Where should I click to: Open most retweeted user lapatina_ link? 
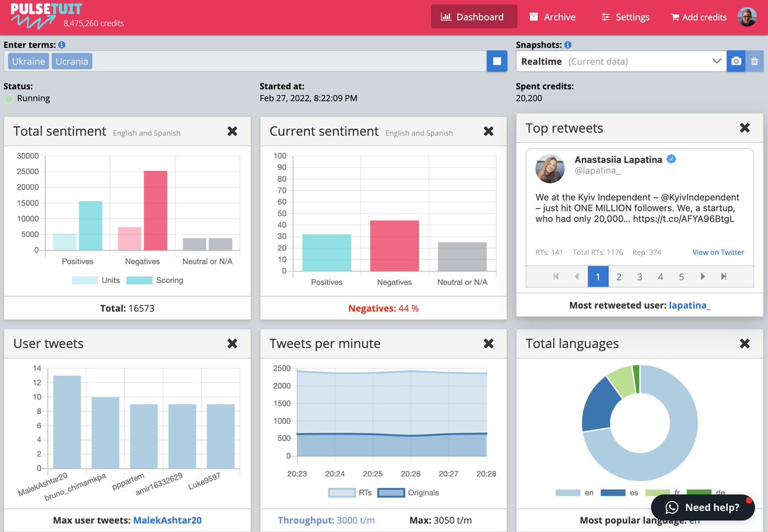(689, 305)
